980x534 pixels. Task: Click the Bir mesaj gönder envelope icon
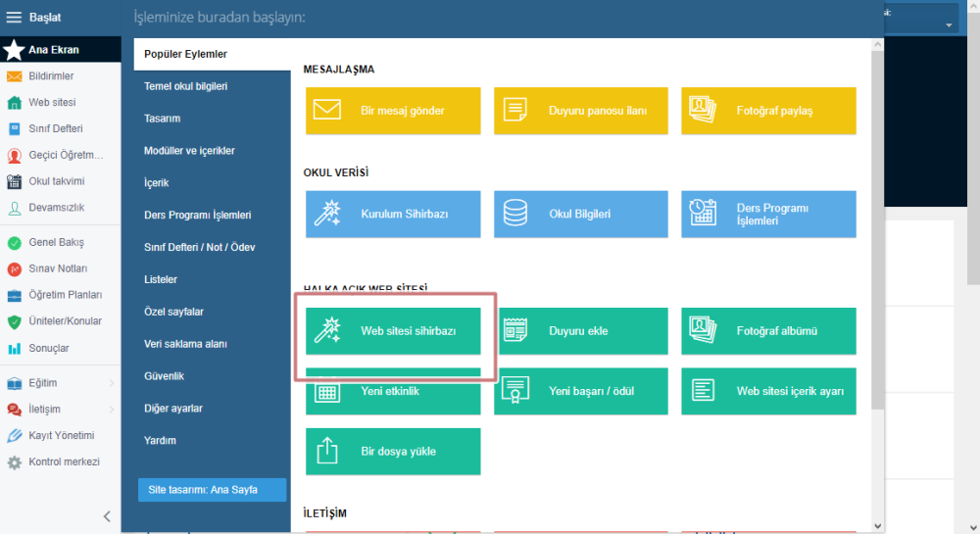(x=327, y=110)
